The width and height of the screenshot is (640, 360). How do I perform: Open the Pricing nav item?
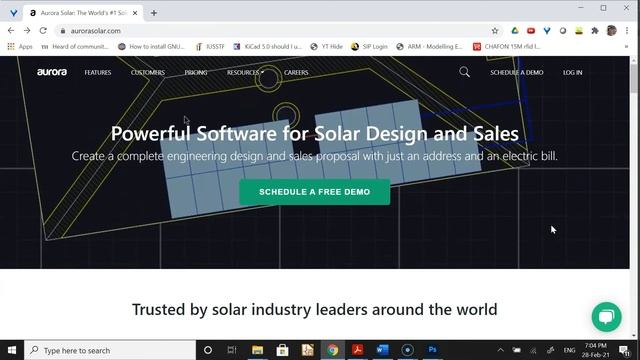click(196, 72)
